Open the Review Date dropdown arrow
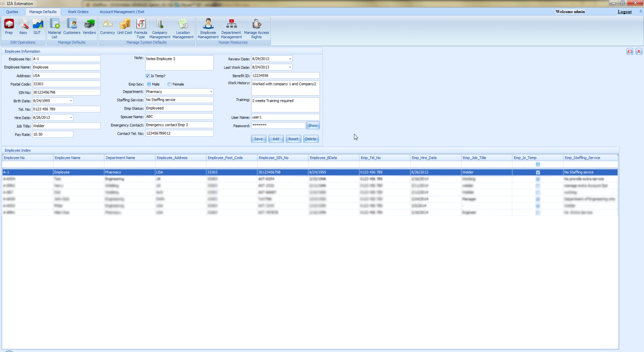Screen dimensions: 644x352 click(x=290, y=59)
